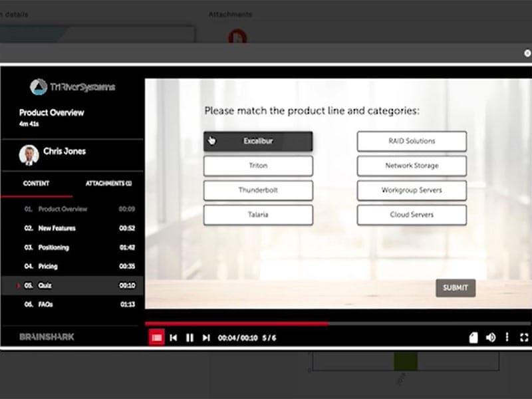The image size is (532, 399).
Task: Click the red playback progress bar
Action: pyautogui.click(x=237, y=324)
